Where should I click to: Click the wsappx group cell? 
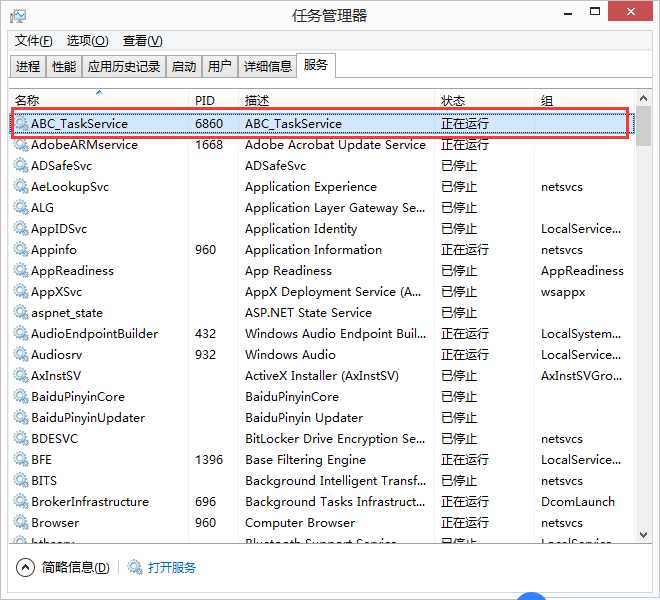[x=563, y=292]
